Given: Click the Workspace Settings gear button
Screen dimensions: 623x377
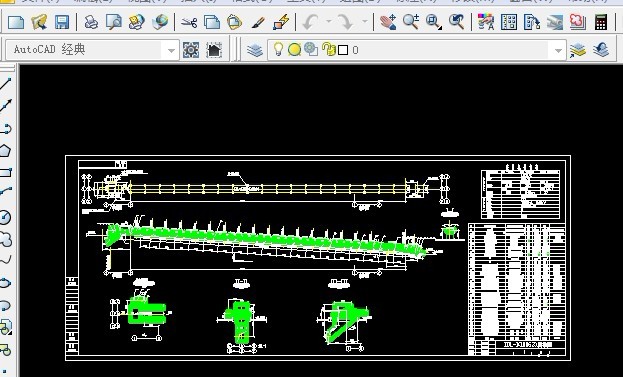Looking at the screenshot, I should [x=191, y=50].
